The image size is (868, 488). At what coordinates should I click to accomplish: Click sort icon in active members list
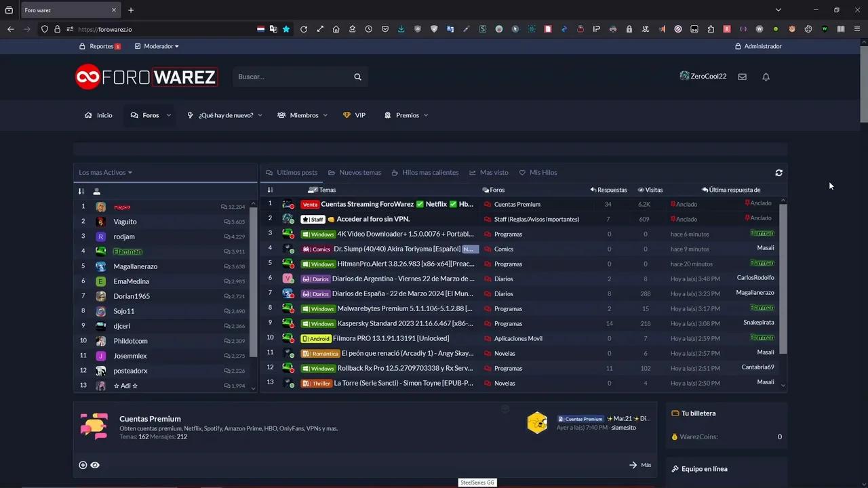click(81, 191)
